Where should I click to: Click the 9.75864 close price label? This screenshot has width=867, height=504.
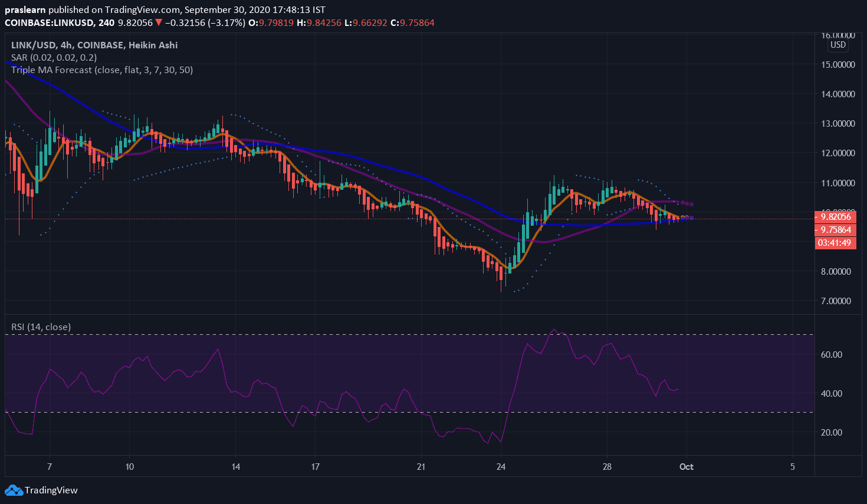click(835, 230)
